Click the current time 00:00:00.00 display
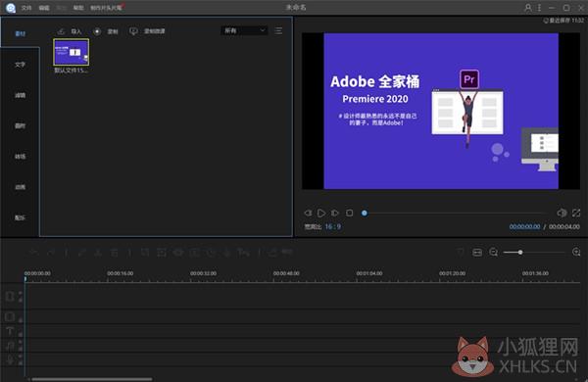Screen dimensions: 588x382 coord(524,227)
